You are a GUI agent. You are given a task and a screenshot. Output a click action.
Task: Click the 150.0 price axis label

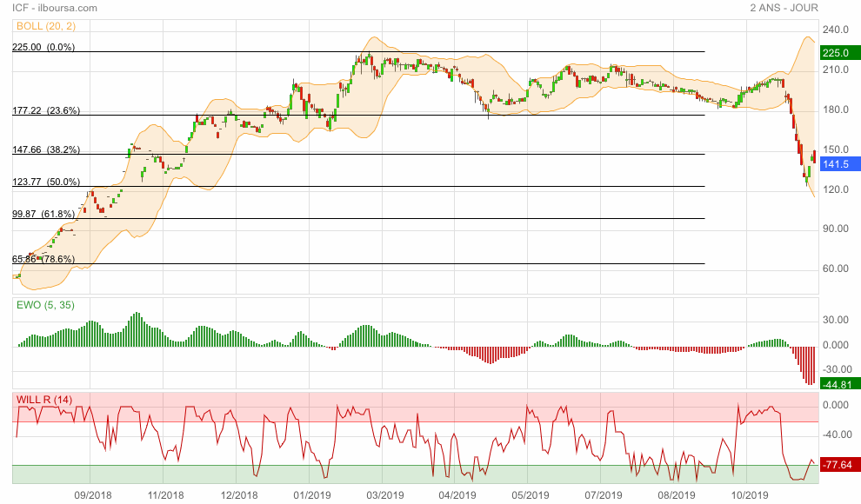pos(835,149)
